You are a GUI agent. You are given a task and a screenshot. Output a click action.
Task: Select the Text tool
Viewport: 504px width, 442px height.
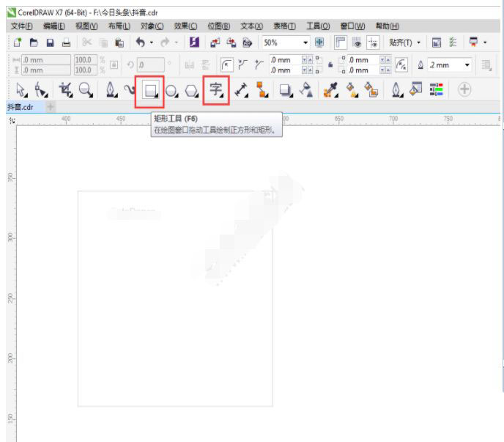216,90
